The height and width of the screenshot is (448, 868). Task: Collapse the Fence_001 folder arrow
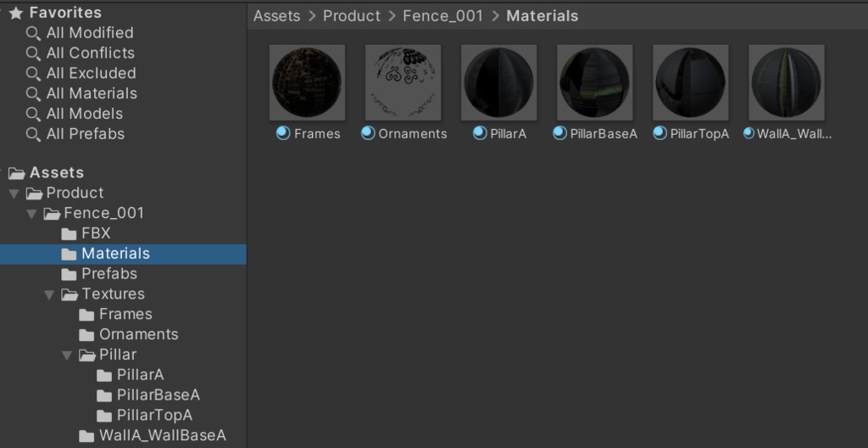(x=31, y=214)
